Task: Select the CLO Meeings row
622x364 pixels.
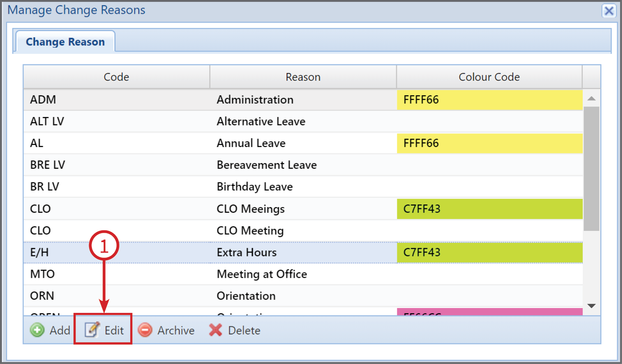Action: tap(303, 209)
